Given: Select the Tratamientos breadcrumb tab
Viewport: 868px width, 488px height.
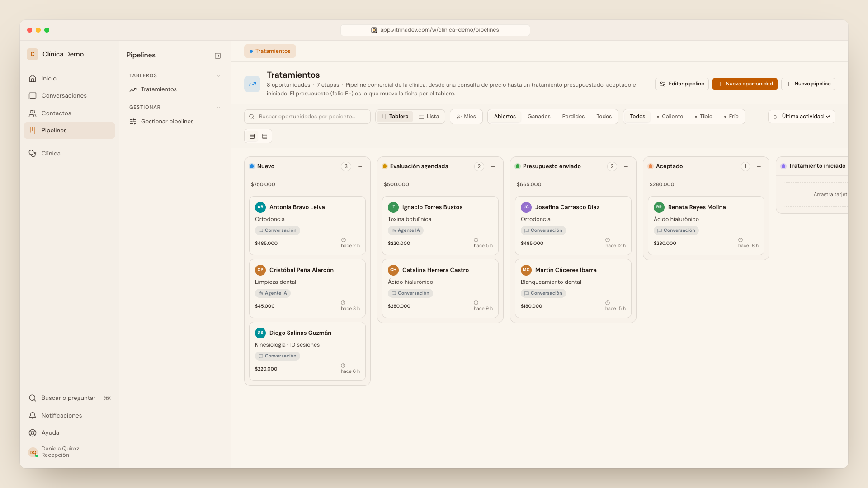Looking at the screenshot, I should pos(270,51).
